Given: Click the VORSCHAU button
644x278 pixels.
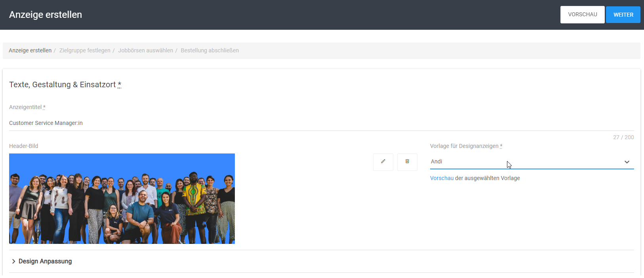Looking at the screenshot, I should pyautogui.click(x=582, y=15).
